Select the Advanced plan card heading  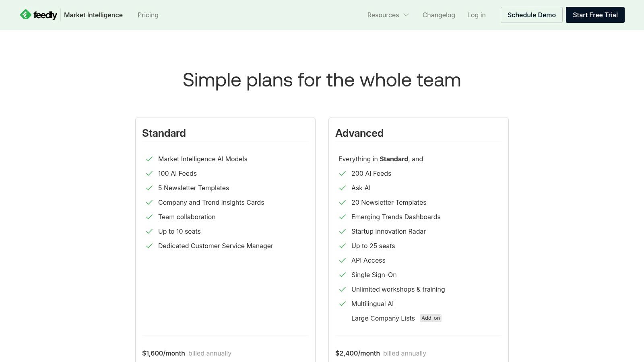click(359, 133)
